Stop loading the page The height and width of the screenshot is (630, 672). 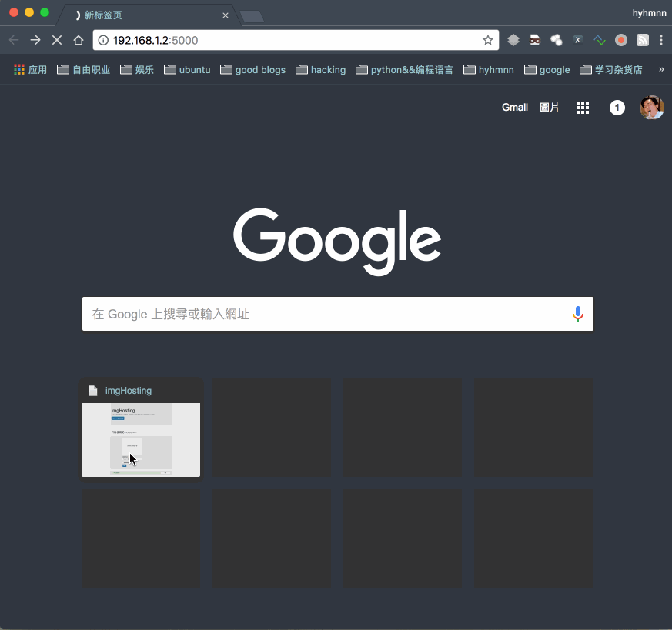pos(56,40)
